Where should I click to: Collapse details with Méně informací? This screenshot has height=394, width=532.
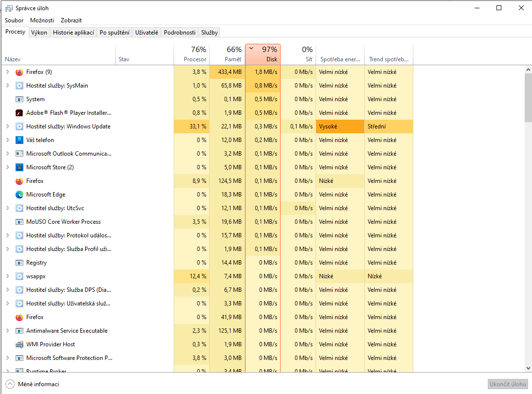[33, 384]
